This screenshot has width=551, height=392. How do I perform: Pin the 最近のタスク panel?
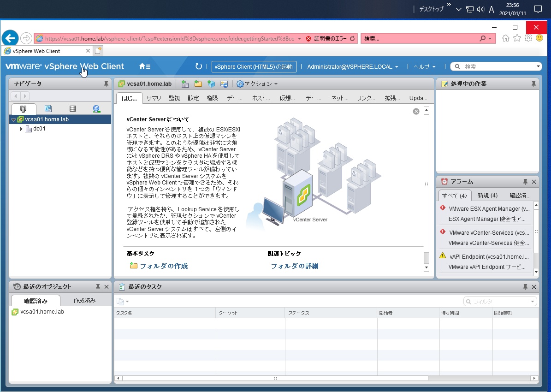point(525,287)
